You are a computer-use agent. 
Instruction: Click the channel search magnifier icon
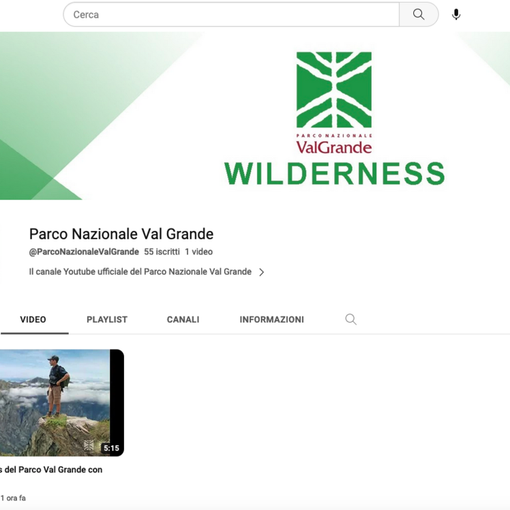point(351,319)
